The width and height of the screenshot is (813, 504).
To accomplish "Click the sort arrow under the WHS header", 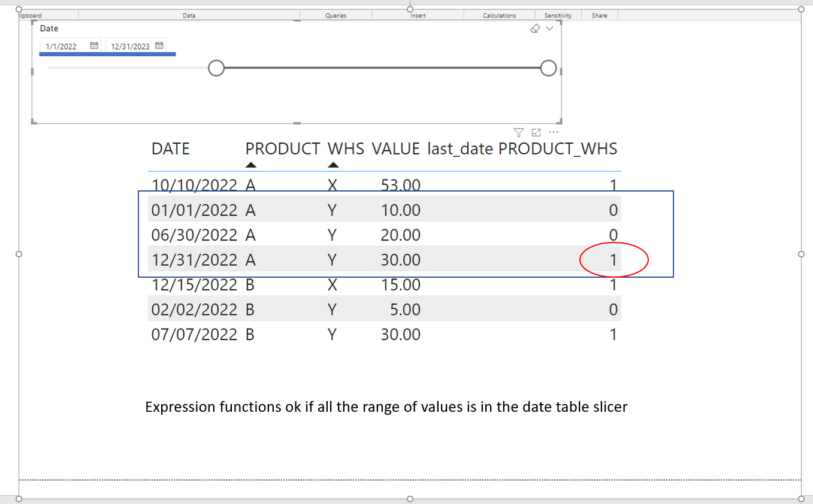I will pos(334,165).
